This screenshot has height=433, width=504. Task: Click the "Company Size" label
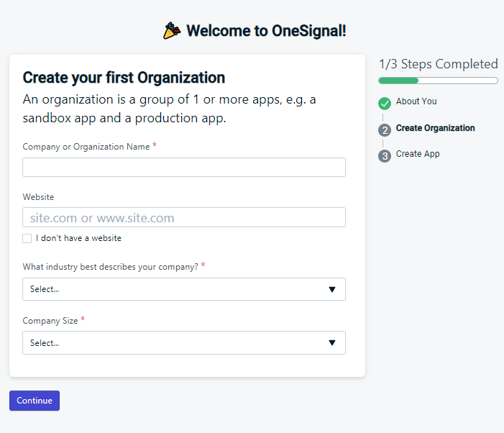tap(50, 321)
